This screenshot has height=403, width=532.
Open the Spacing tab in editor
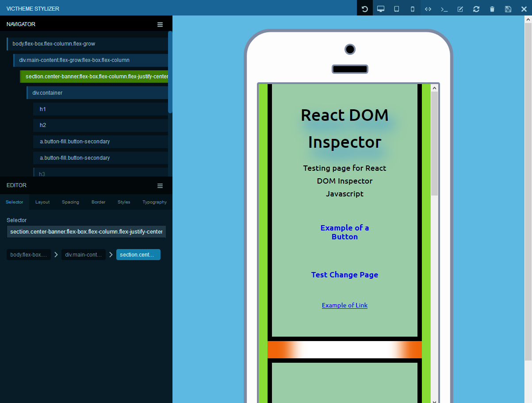point(70,202)
